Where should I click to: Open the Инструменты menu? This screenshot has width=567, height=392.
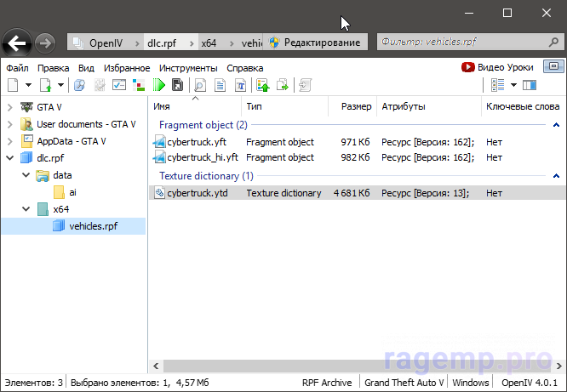tap(188, 68)
